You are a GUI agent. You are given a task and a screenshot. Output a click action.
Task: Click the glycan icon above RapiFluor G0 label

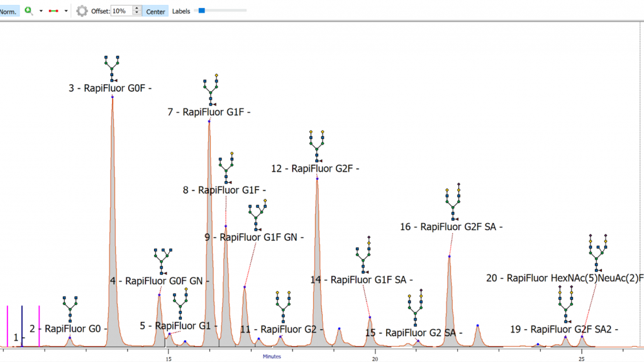[70, 308]
